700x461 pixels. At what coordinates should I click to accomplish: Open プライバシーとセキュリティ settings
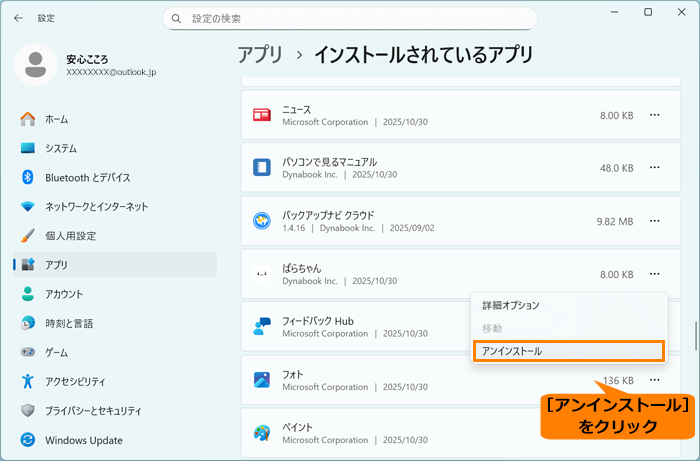coord(115,411)
